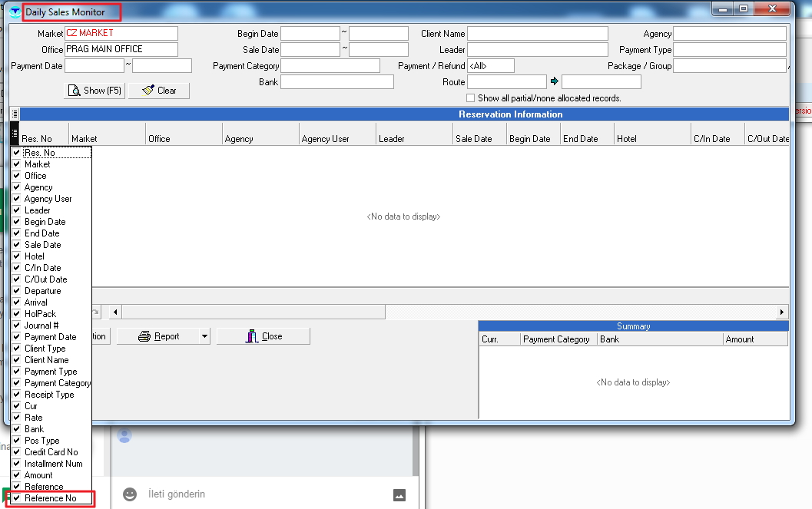Viewport: 812px width, 509px height.
Task: Click the Daily Sales Monitor title bar app icon
Action: pyautogui.click(x=15, y=12)
